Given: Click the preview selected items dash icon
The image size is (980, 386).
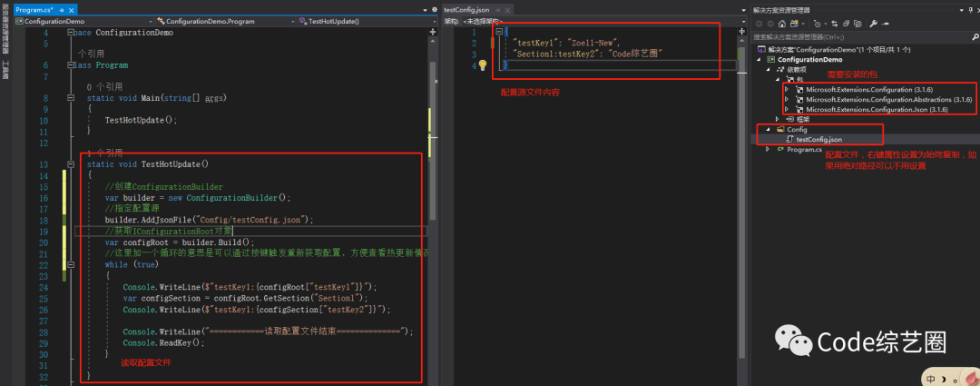Looking at the screenshot, I should (885, 23).
